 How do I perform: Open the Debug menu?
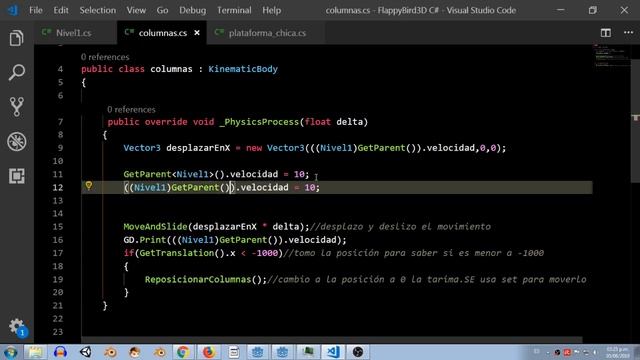192,10
